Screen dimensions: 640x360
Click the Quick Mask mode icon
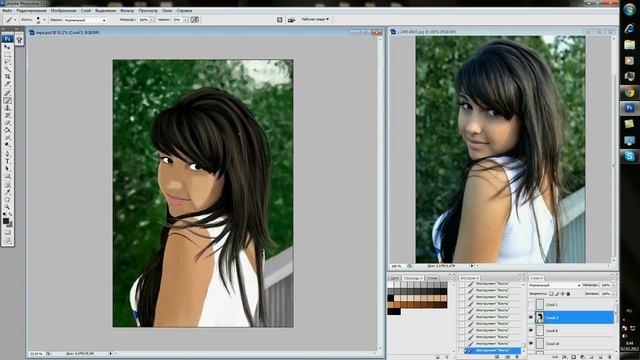7,232
